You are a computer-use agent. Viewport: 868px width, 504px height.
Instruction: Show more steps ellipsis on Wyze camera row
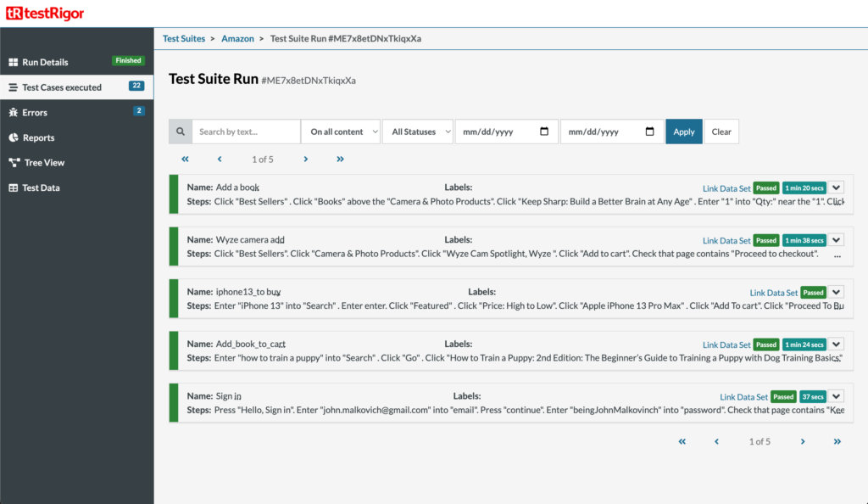837,256
